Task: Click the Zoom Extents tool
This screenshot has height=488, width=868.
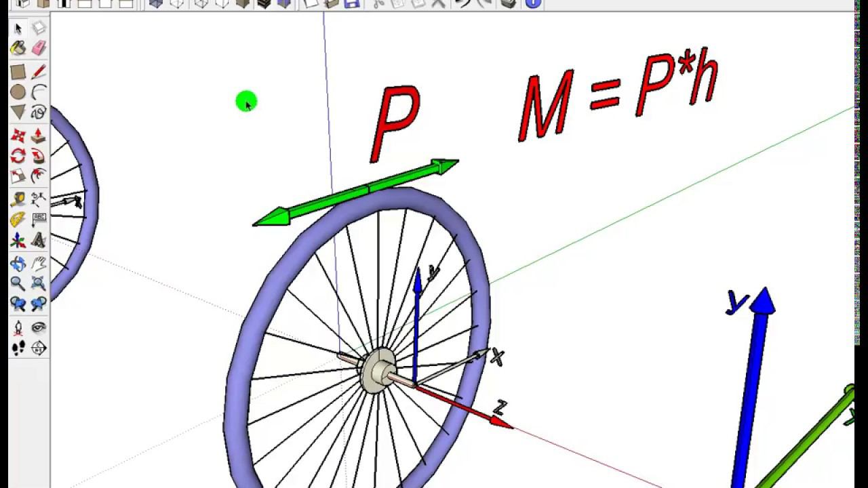Action: (39, 284)
